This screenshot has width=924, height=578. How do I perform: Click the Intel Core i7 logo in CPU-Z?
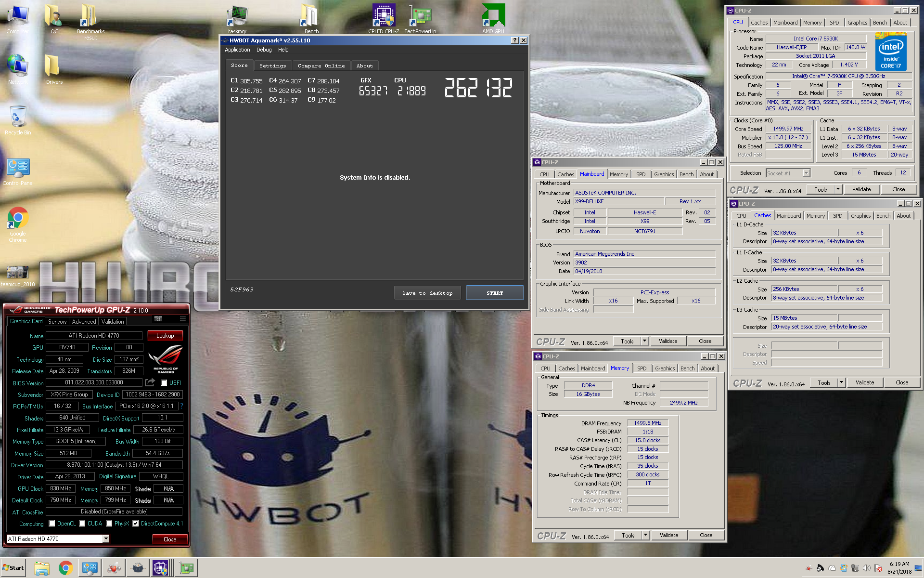[x=891, y=52]
